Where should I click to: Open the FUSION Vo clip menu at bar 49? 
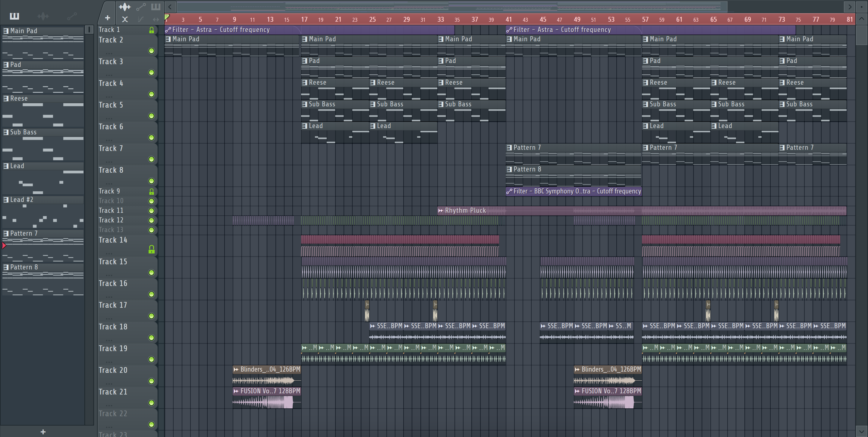pyautogui.click(x=577, y=391)
